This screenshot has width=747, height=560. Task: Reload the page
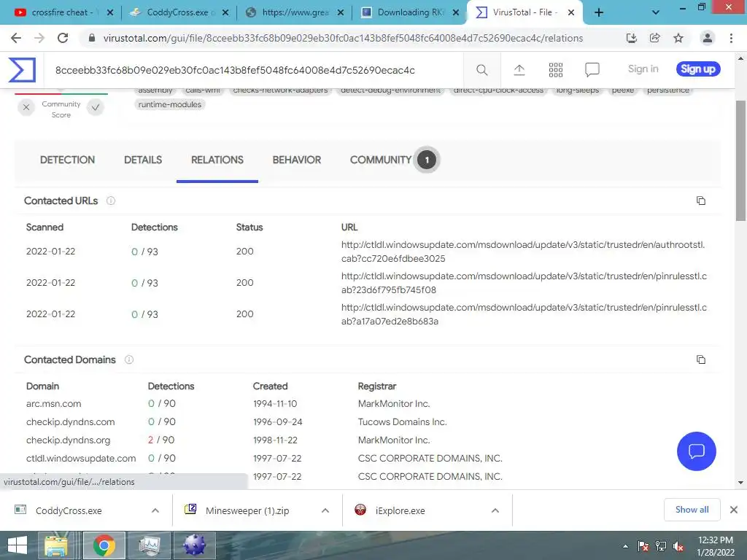pos(63,38)
